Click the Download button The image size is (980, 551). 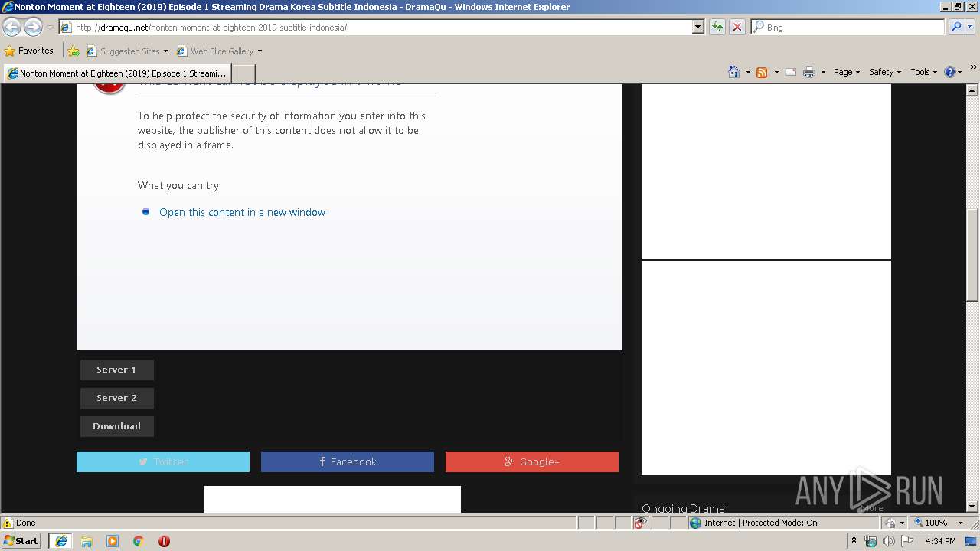[x=117, y=426]
